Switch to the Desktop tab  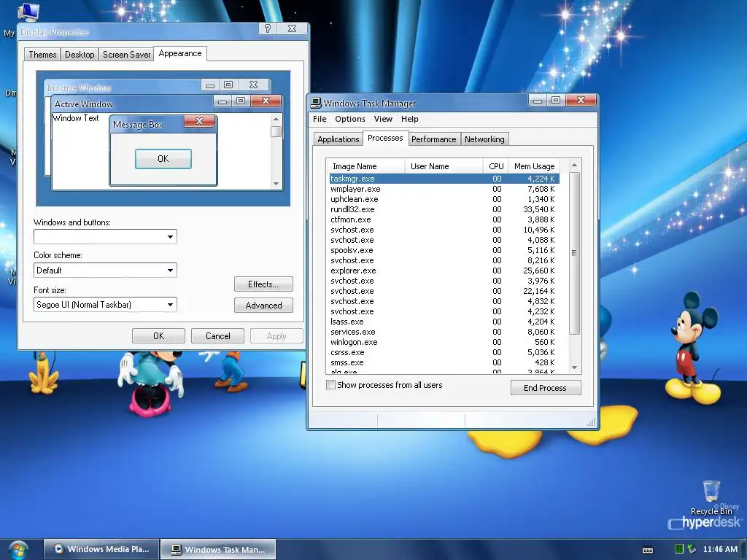[80, 54]
